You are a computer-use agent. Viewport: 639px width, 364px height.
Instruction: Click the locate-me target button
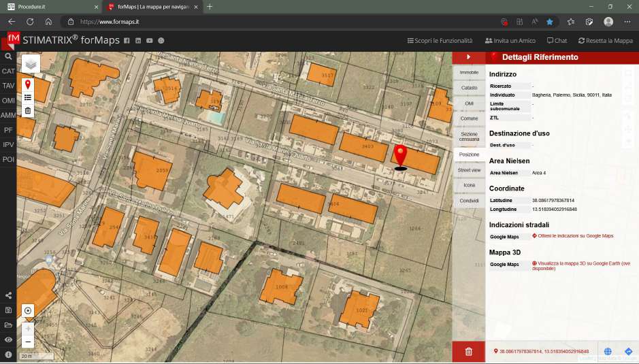coord(28,310)
